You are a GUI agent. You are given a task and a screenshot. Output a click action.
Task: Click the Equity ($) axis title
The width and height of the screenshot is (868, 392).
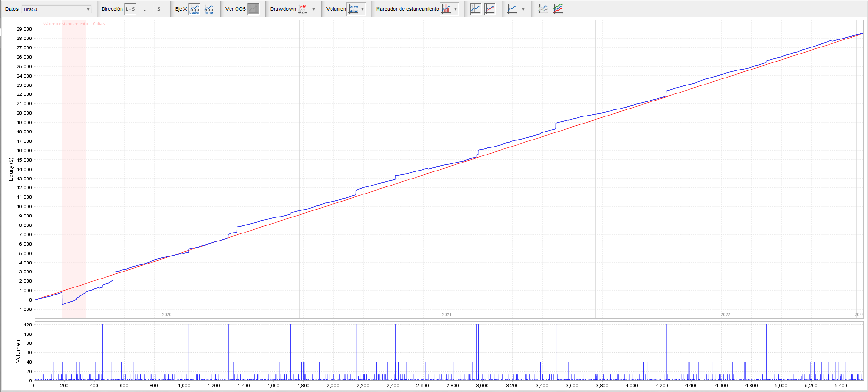pyautogui.click(x=11, y=169)
